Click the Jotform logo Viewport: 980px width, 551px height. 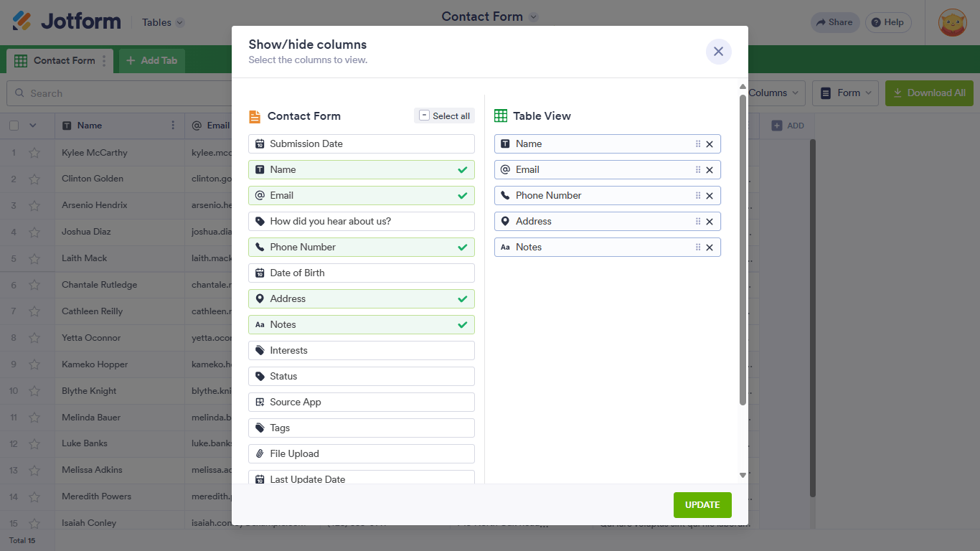click(67, 22)
